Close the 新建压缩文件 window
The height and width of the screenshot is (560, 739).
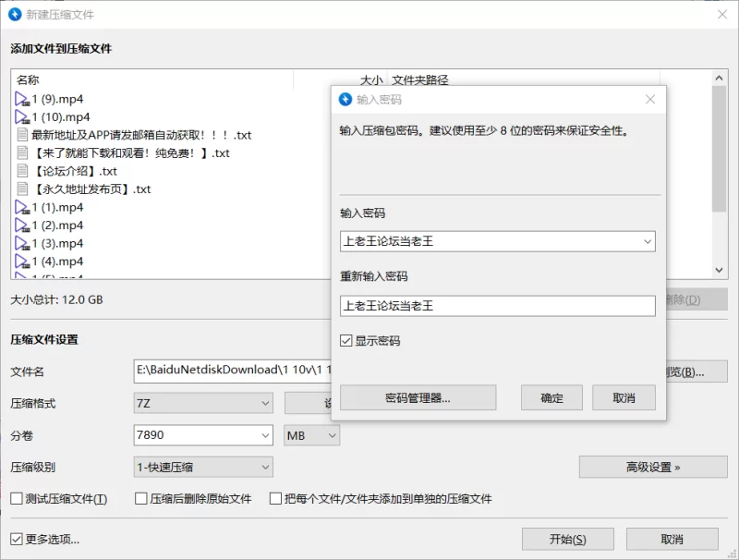(x=722, y=14)
